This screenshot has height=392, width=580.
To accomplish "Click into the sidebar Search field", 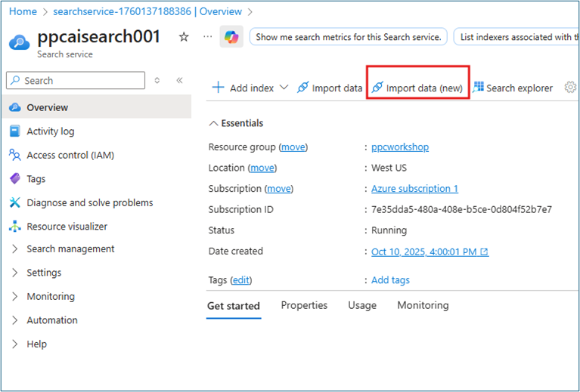I will 76,80.
